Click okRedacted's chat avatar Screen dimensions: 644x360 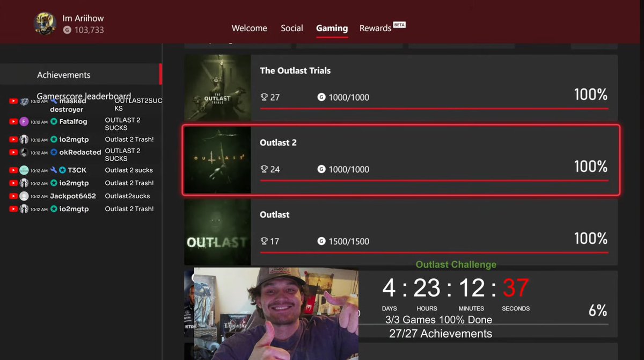tap(24, 152)
